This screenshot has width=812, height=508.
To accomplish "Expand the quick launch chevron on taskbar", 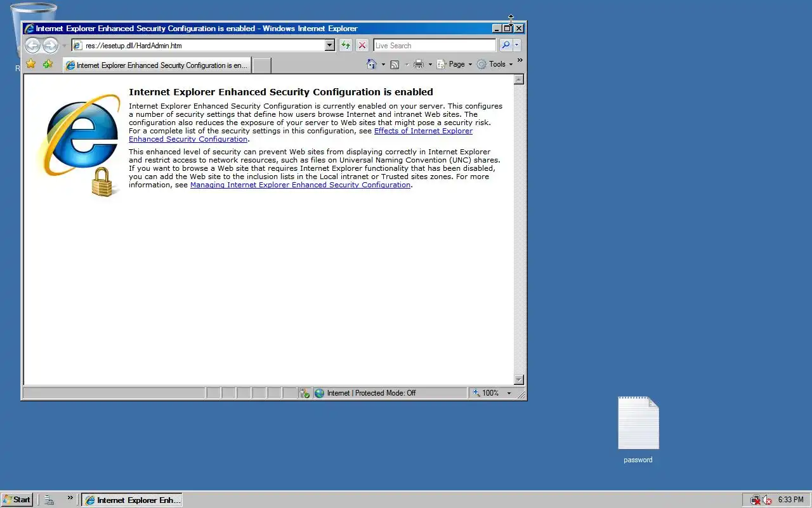I will tap(70, 498).
